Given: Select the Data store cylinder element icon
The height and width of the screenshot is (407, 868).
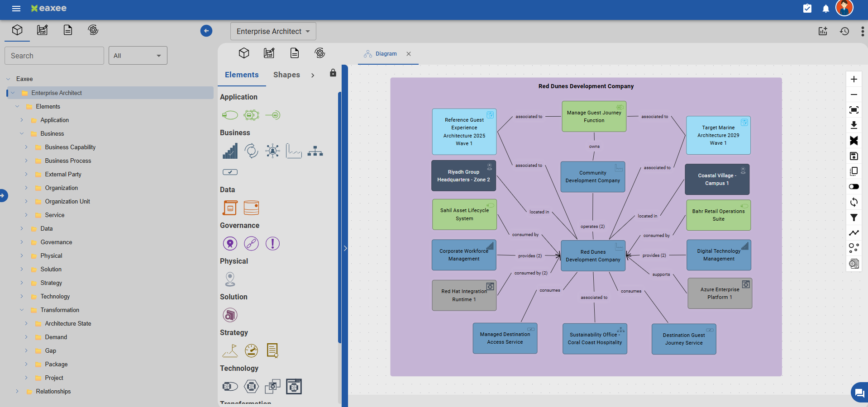Looking at the screenshot, I should pyautogui.click(x=251, y=208).
